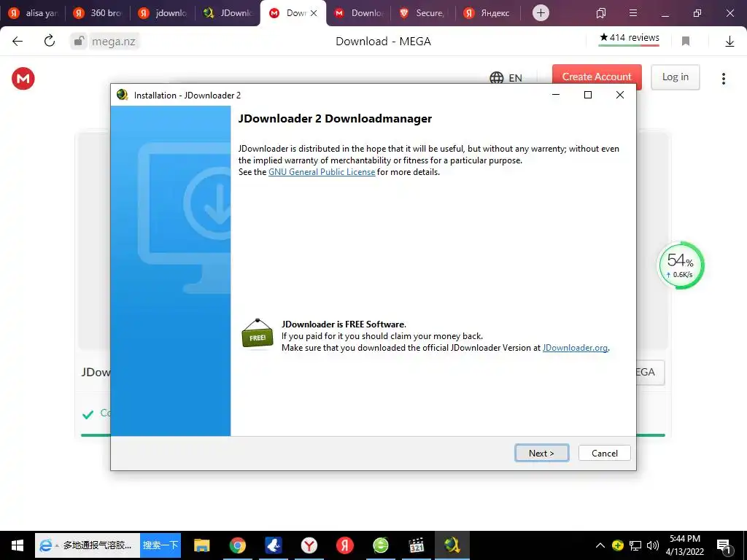The height and width of the screenshot is (560, 747).
Task: Open the 414 reviews rating
Action: point(629,38)
